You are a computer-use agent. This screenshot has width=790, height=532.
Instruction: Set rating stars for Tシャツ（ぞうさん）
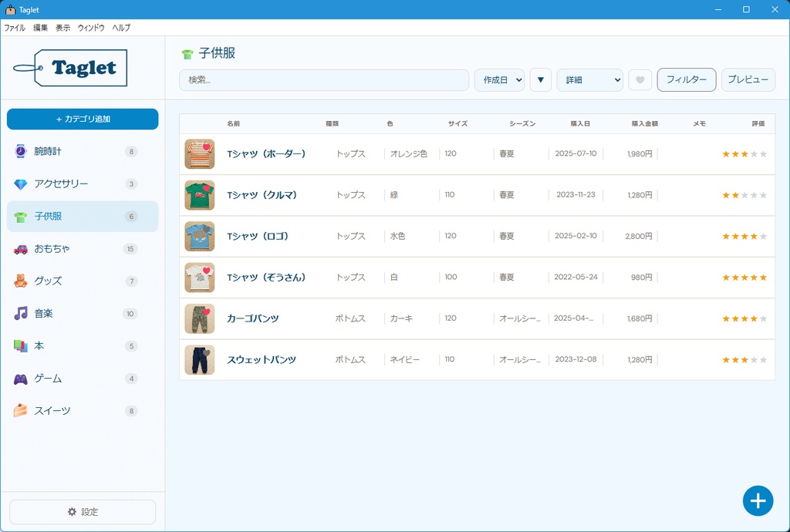click(x=744, y=278)
